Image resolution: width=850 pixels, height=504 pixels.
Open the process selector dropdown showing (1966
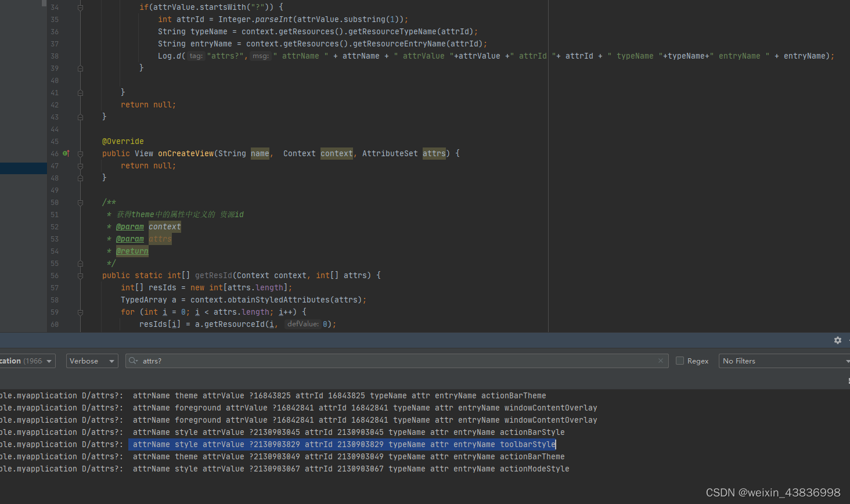tap(27, 361)
